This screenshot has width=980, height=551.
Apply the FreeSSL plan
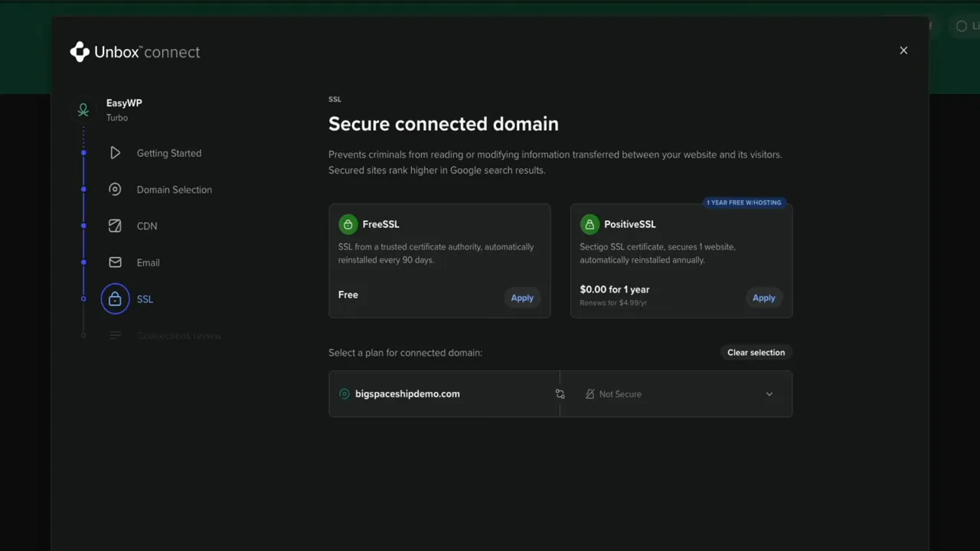point(522,298)
